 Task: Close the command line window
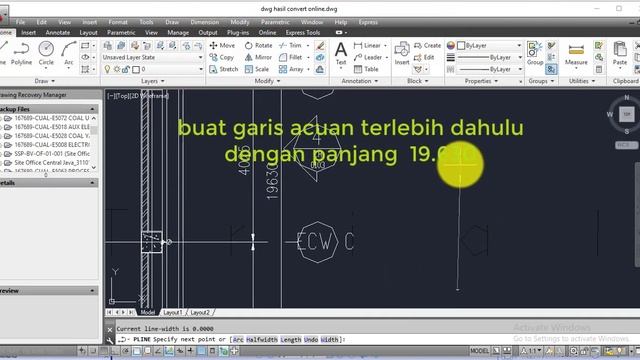[x=110, y=329]
